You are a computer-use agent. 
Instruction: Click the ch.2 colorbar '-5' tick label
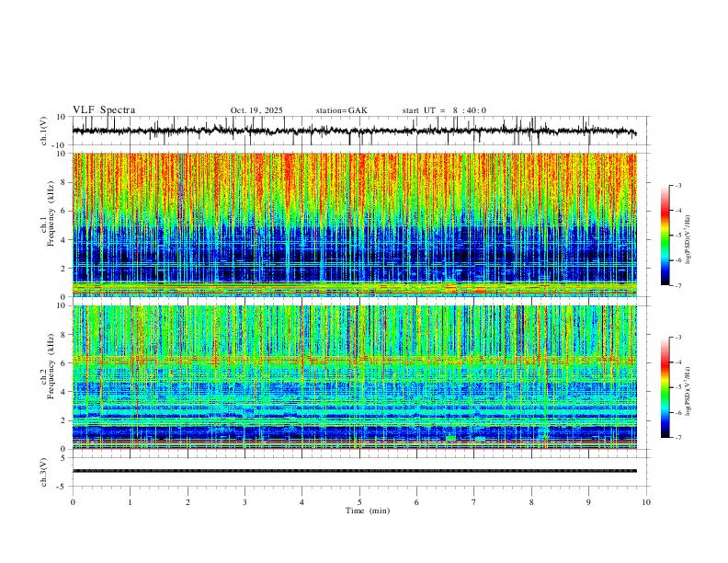(x=678, y=387)
